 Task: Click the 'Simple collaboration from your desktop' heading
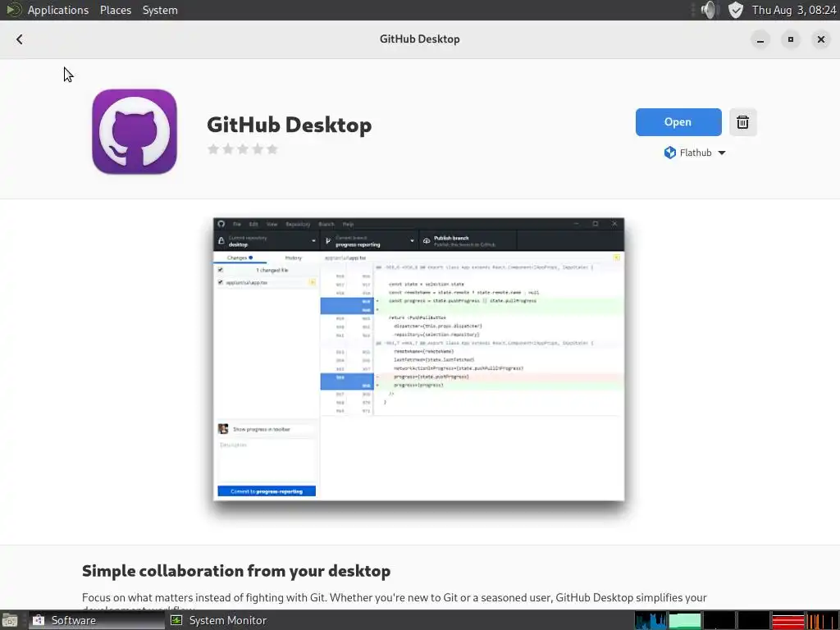pos(236,571)
